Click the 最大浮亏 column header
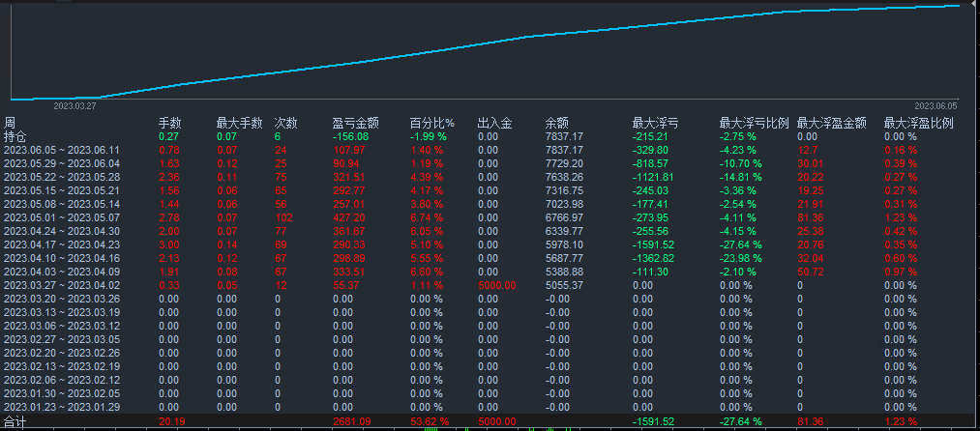 [x=656, y=123]
